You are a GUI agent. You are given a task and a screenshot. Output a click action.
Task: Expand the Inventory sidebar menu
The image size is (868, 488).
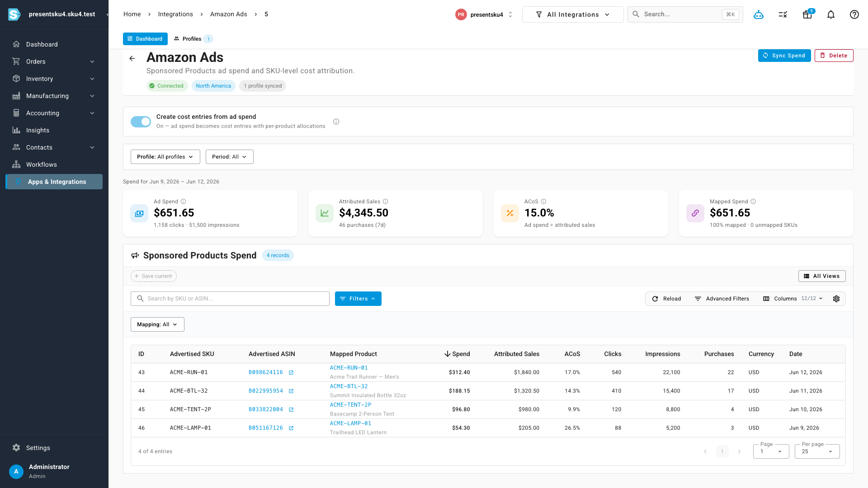click(54, 79)
